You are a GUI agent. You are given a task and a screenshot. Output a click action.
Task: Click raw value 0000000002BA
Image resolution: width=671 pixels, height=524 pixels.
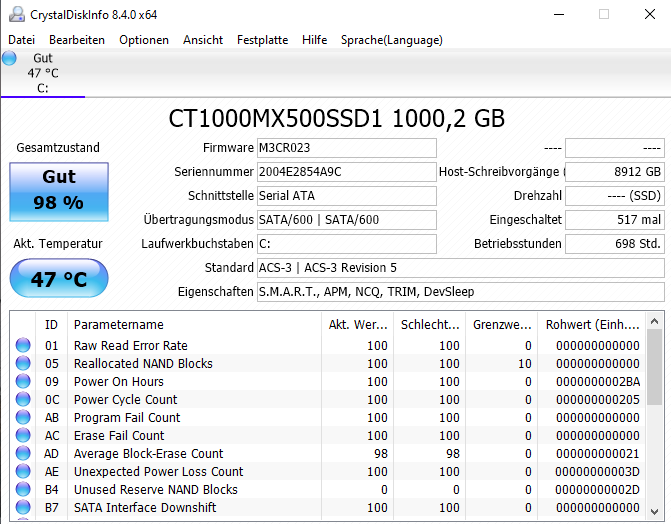pos(598,381)
